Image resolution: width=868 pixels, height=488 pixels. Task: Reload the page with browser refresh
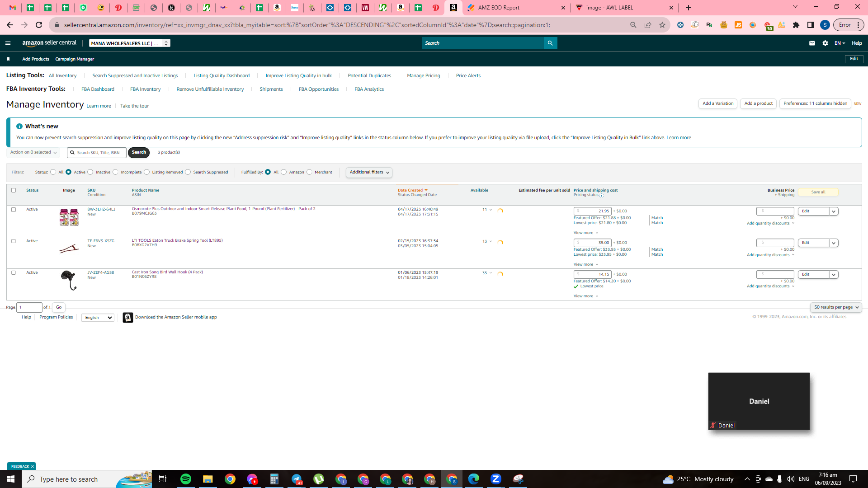click(39, 25)
